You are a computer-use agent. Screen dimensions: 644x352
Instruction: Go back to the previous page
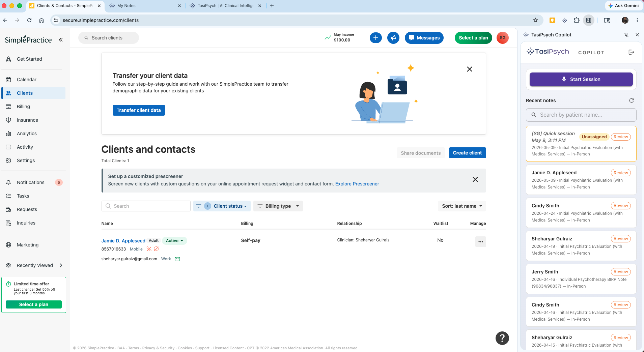point(5,20)
